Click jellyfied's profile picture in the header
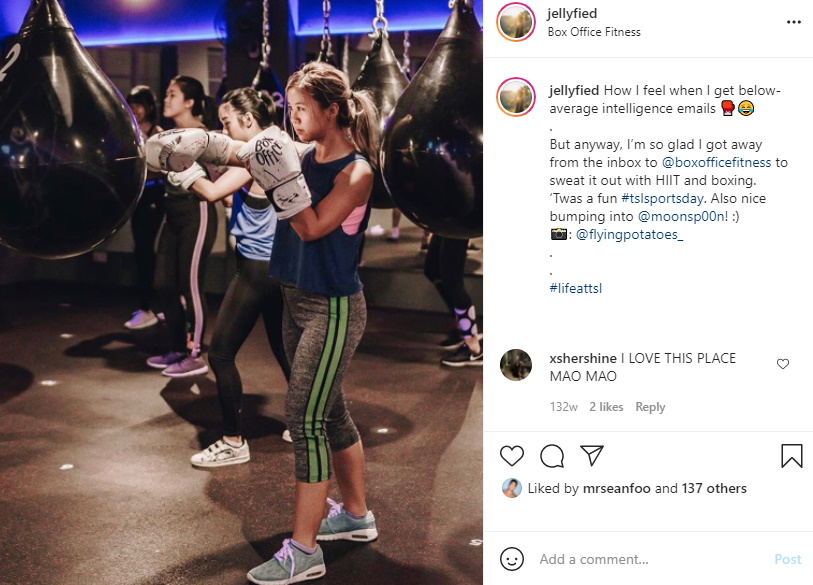Viewport: 813px width, 585px height. pos(516,22)
